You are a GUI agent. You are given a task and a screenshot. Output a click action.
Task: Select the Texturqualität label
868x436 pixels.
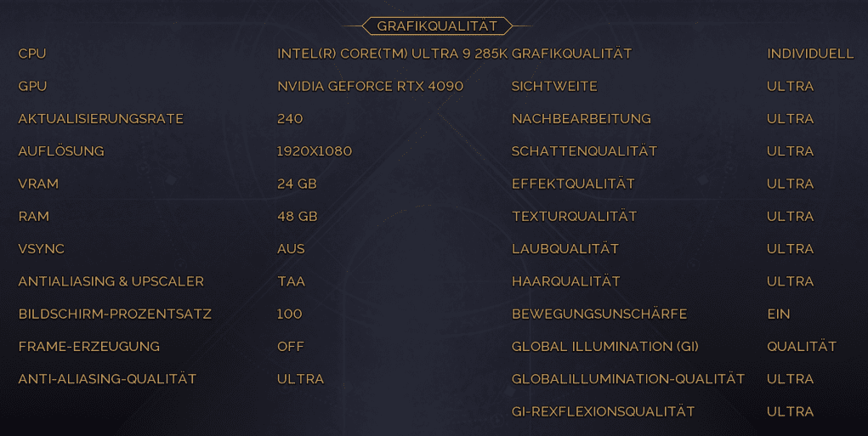[x=574, y=217]
